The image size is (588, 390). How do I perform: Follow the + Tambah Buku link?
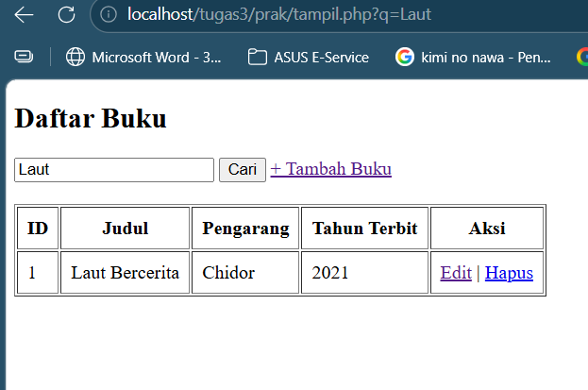330,169
